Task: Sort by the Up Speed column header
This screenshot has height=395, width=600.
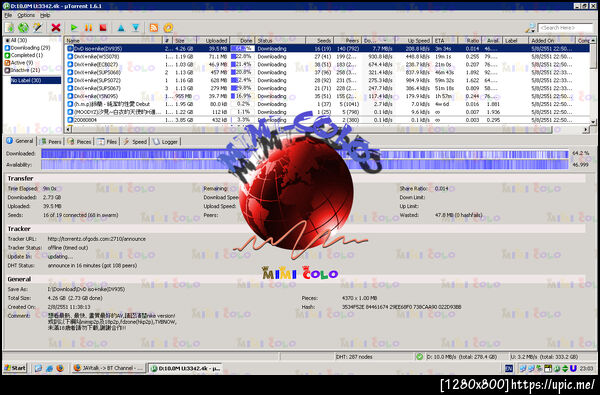Action: pos(413,41)
